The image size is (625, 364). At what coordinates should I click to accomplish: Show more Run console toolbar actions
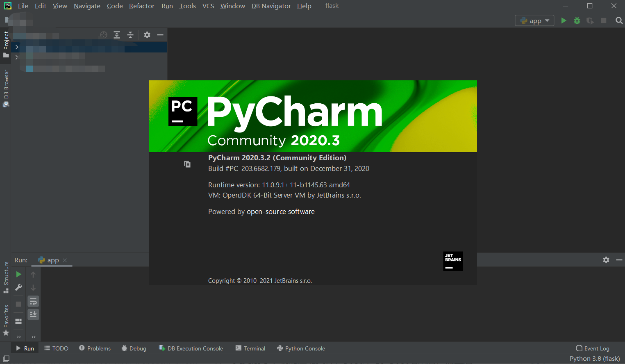coord(33,337)
